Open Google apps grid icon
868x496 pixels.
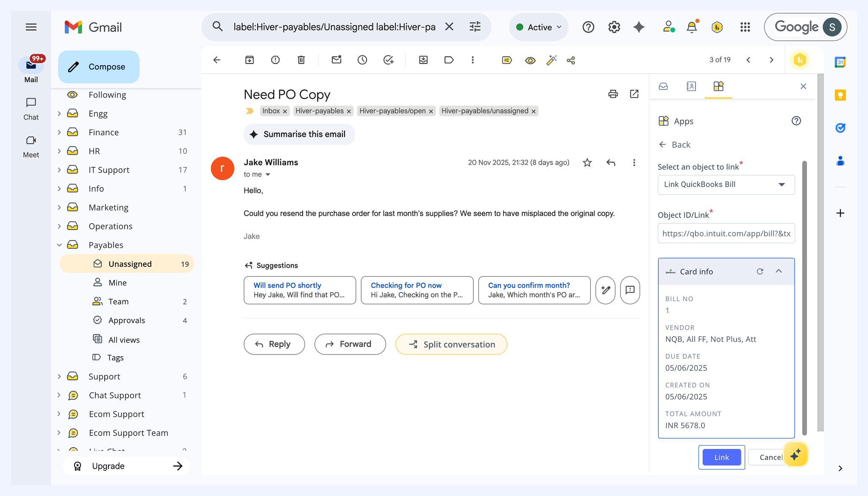tap(745, 27)
